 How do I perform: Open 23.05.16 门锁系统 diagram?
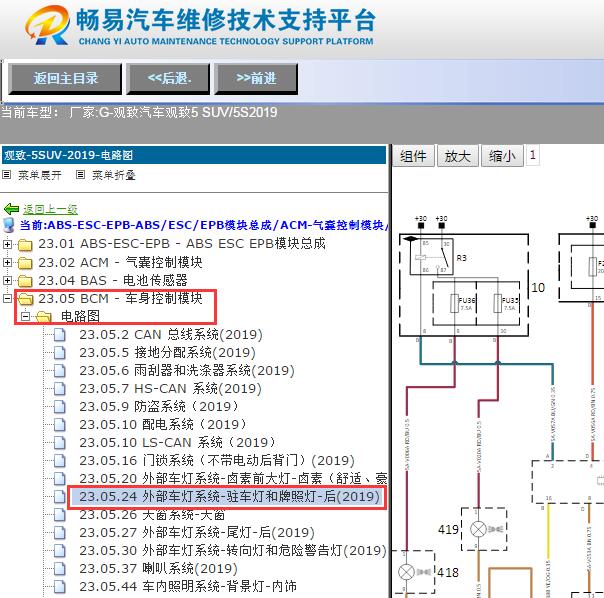[217, 460]
